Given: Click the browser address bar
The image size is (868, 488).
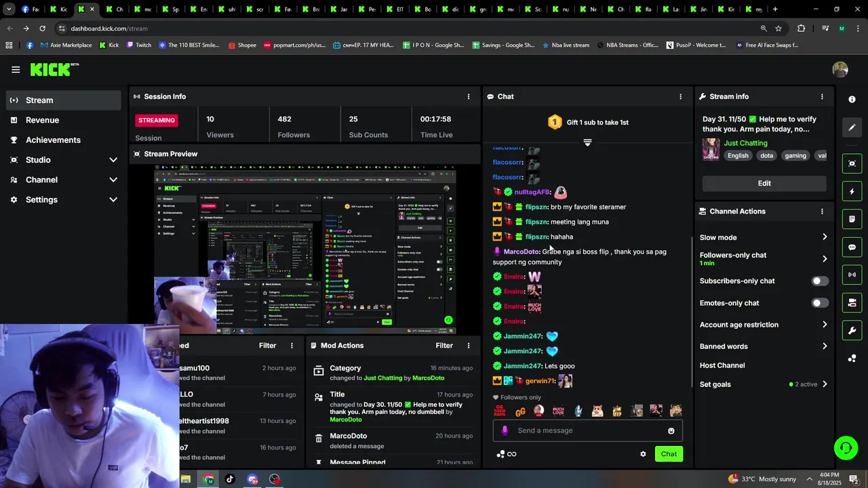Looking at the screenshot, I should click(x=407, y=28).
